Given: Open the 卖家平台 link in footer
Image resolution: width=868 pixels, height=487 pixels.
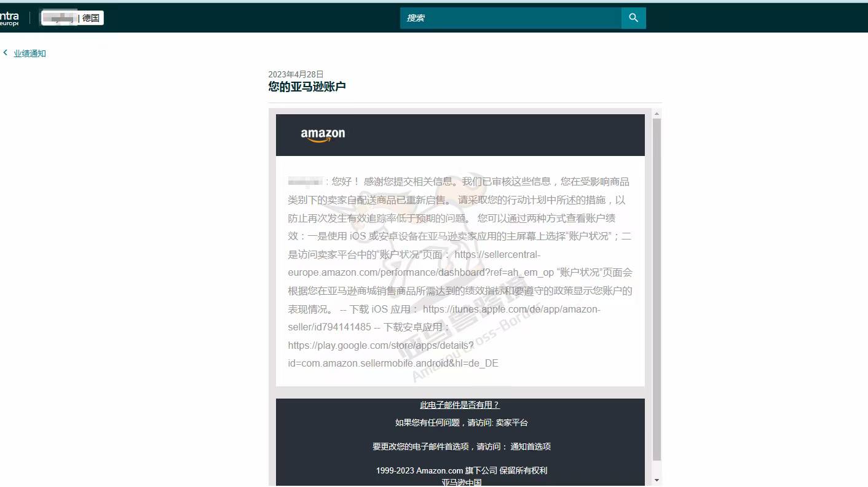Looking at the screenshot, I should [511, 423].
